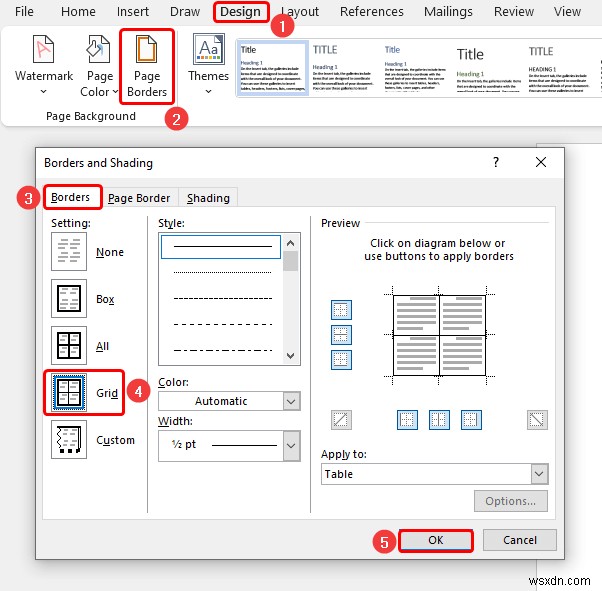Switch to the References tab

(x=371, y=12)
